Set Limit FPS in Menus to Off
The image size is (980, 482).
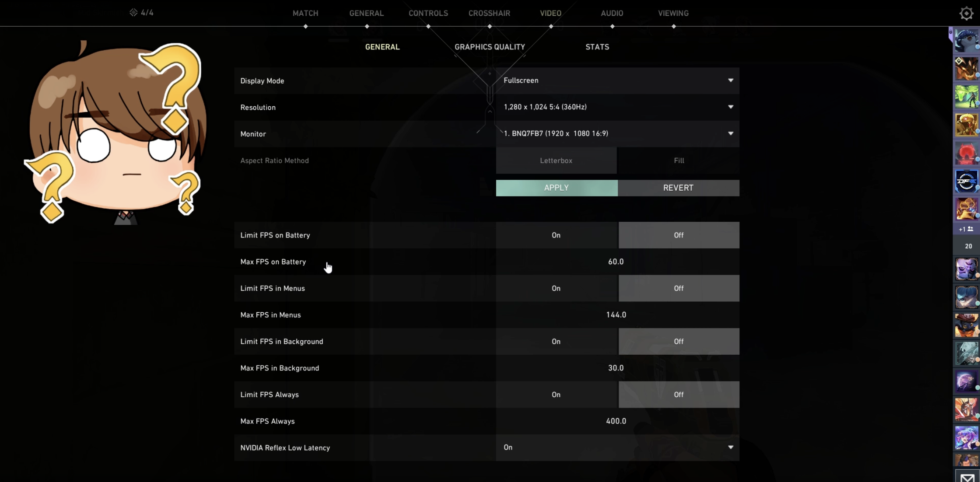pyautogui.click(x=679, y=288)
